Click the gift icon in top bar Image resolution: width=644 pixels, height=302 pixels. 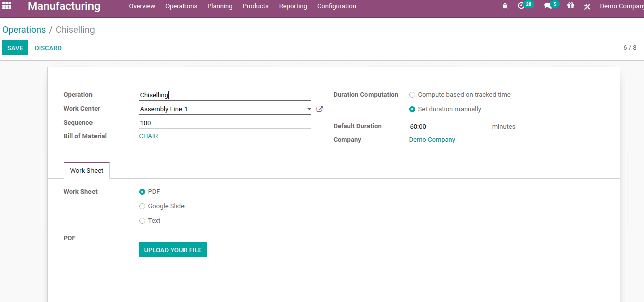click(x=570, y=6)
